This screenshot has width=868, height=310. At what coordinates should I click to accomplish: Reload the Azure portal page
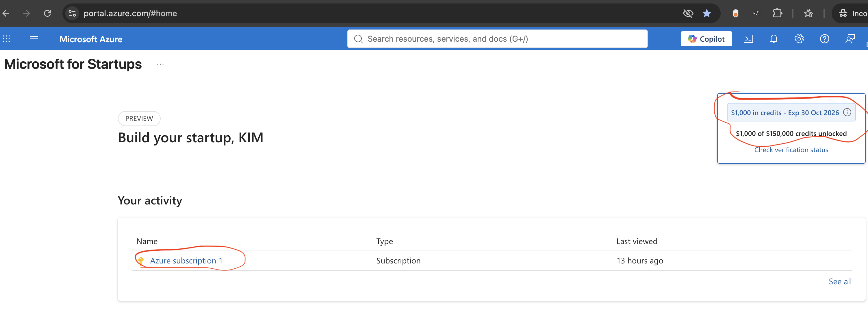pos(47,13)
